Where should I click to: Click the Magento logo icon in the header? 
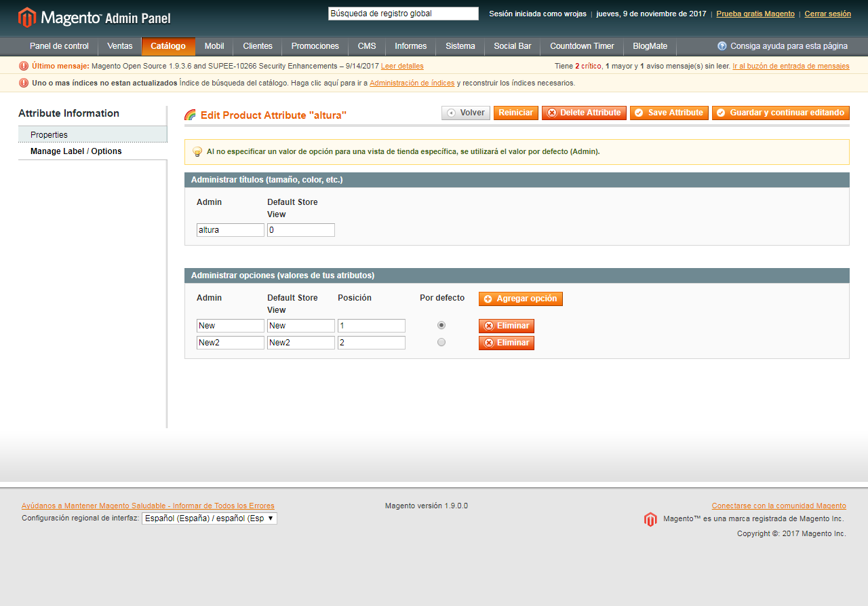(x=27, y=14)
